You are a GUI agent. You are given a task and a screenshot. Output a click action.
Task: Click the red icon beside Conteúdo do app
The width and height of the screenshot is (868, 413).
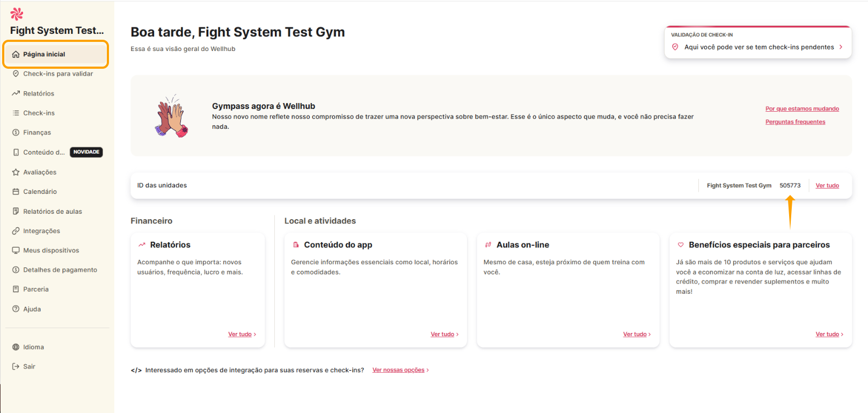[296, 245]
